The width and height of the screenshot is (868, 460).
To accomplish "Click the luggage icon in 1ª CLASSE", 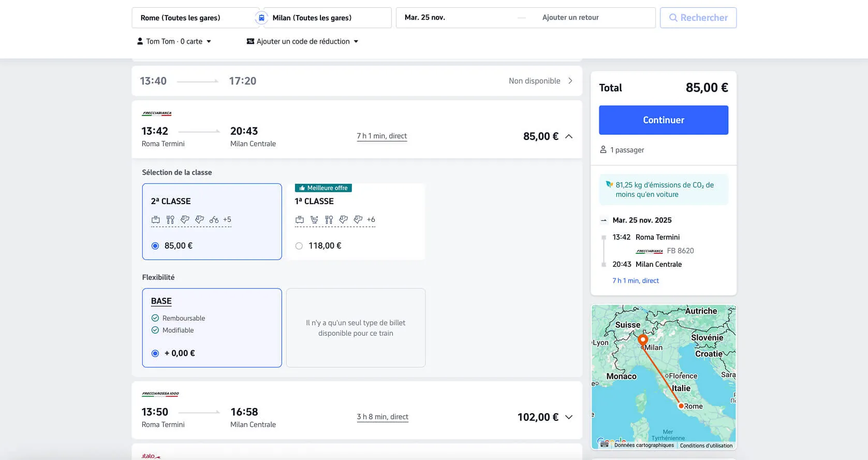I will pos(299,220).
